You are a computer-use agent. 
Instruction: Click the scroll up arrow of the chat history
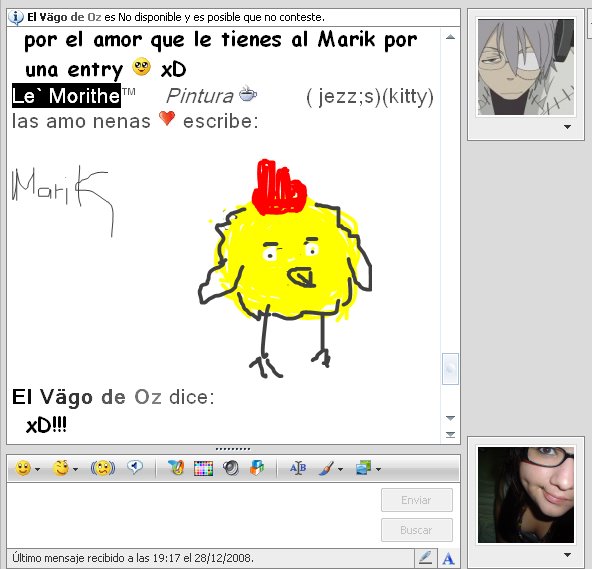coord(450,37)
